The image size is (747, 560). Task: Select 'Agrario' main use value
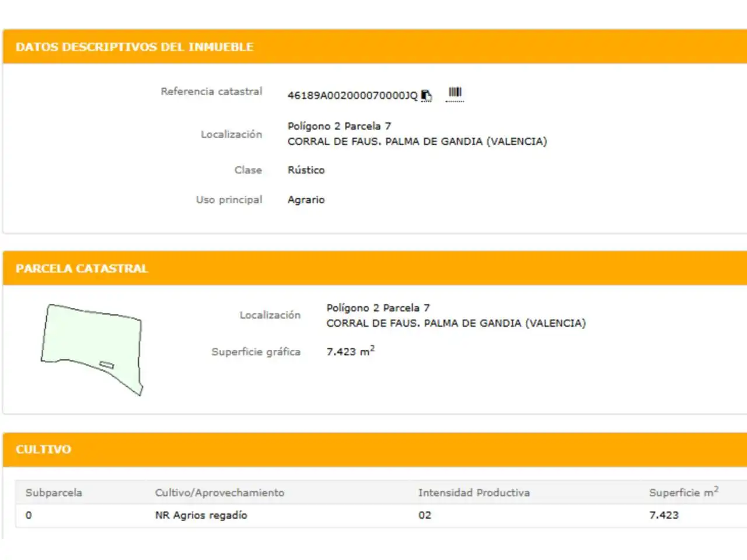(x=306, y=199)
